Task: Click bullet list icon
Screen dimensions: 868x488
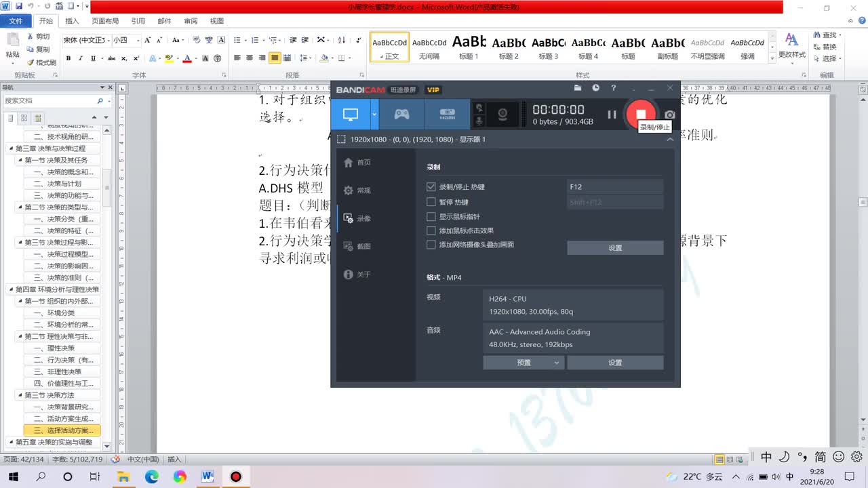Action: (x=238, y=41)
